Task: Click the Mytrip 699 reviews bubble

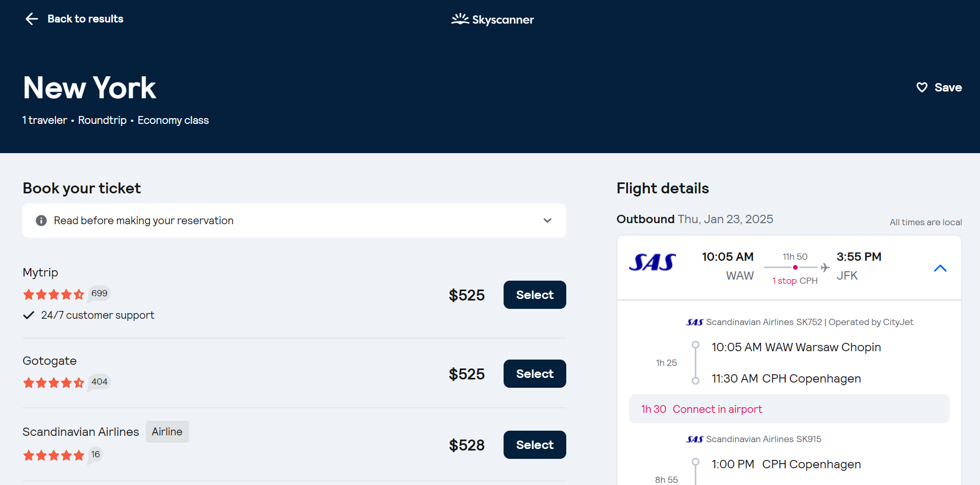Action: (x=99, y=294)
